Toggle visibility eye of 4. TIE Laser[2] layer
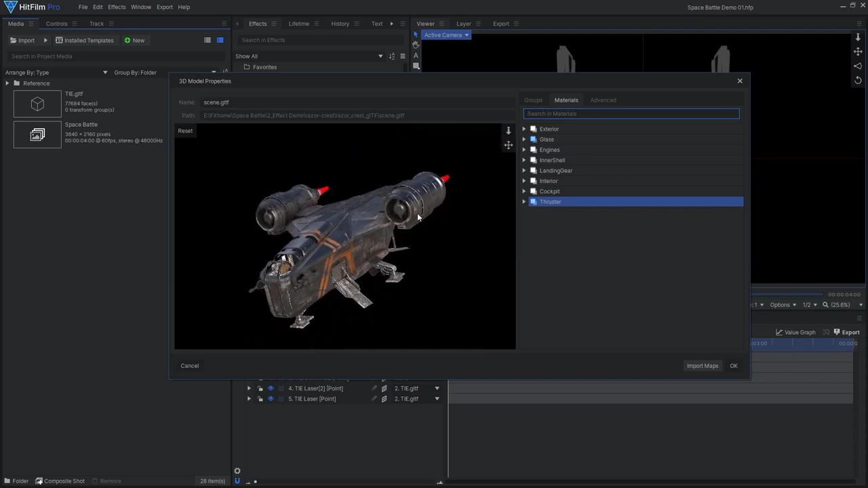This screenshot has height=488, width=868. click(x=271, y=388)
